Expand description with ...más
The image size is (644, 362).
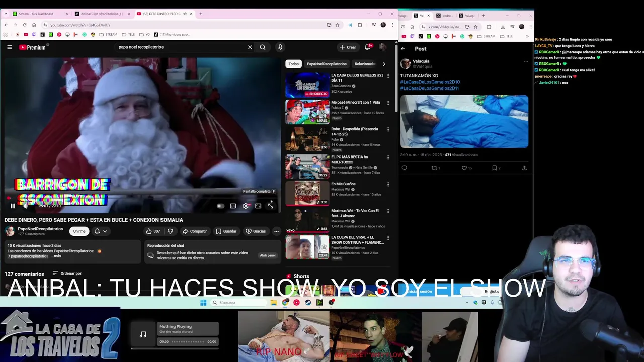(x=56, y=256)
